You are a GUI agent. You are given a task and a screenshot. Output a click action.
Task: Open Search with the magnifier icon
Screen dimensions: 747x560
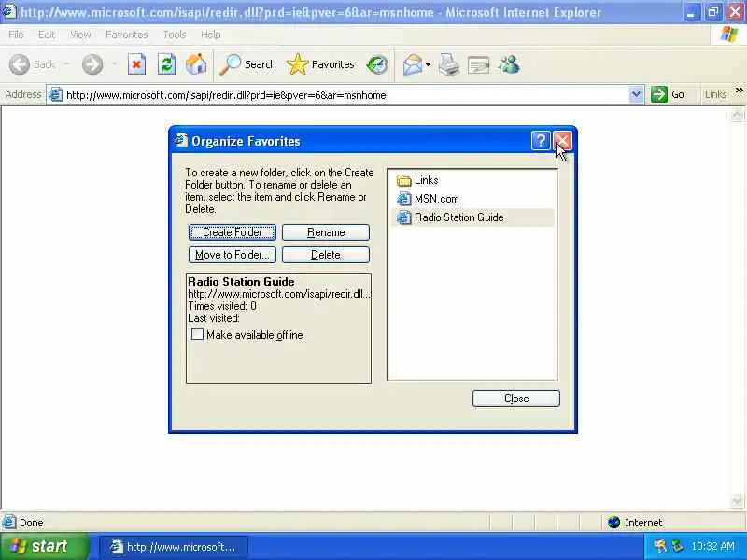click(x=247, y=64)
